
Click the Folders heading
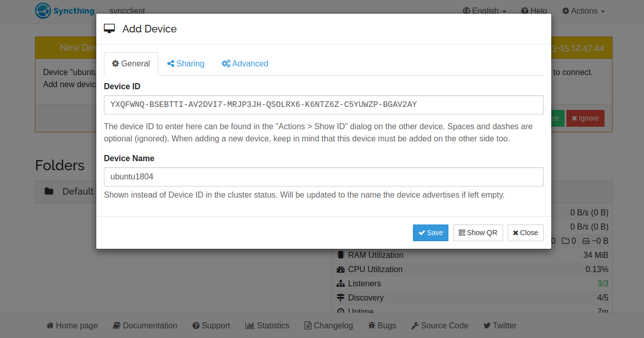point(60,166)
